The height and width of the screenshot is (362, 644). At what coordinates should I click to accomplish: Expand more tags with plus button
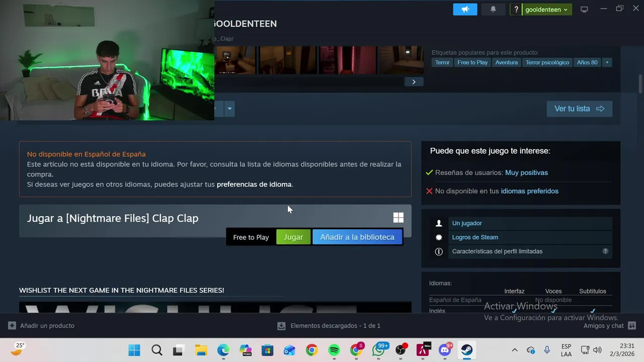[607, 62]
